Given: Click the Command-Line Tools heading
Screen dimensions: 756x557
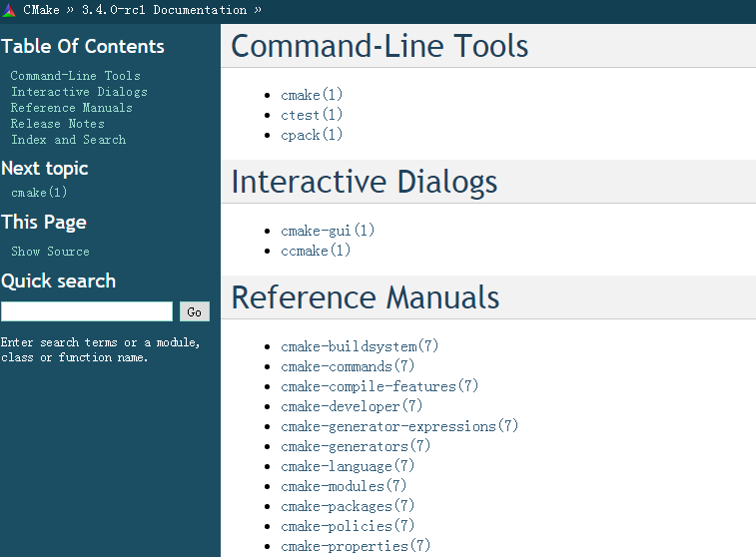Looking at the screenshot, I should click(379, 46).
